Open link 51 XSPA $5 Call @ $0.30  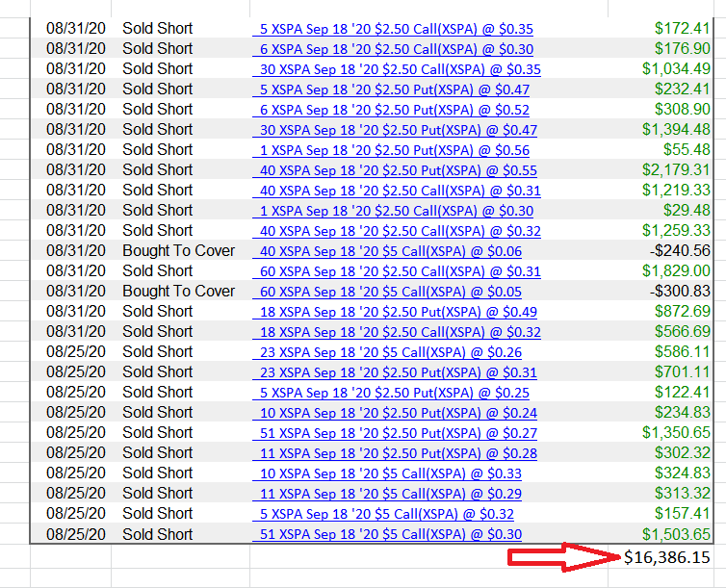pyautogui.click(x=387, y=534)
